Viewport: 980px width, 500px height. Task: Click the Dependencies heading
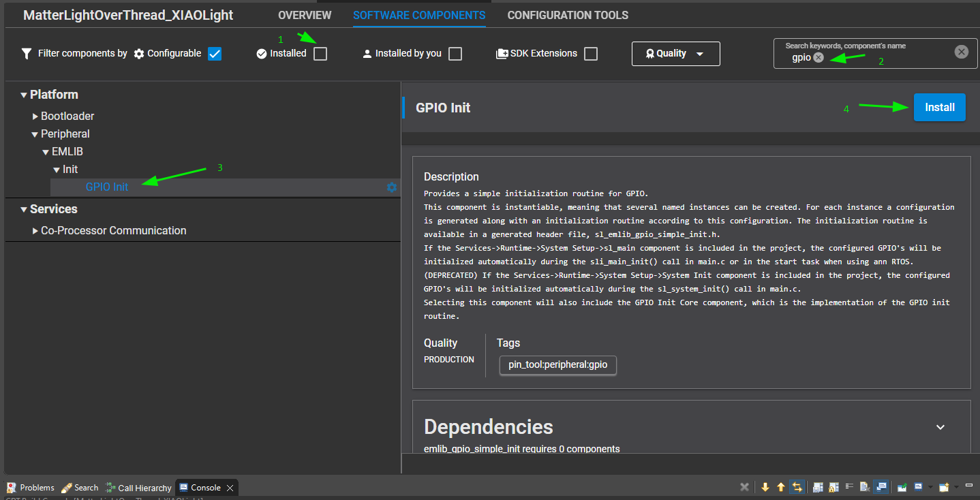point(489,427)
